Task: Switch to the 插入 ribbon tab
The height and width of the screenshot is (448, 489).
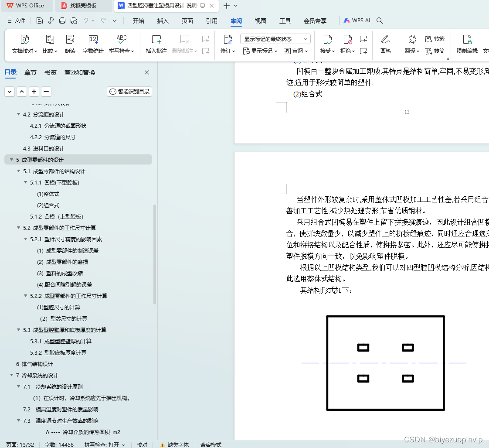Action: tap(163, 21)
